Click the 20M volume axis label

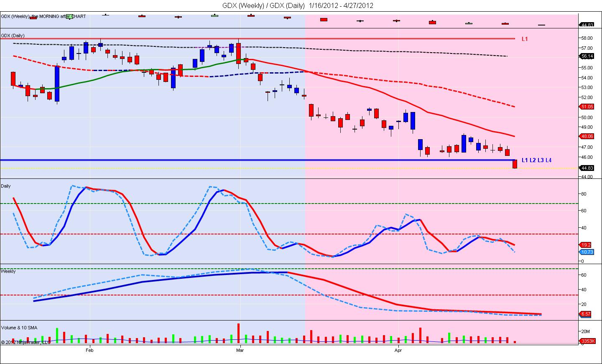tap(585, 331)
